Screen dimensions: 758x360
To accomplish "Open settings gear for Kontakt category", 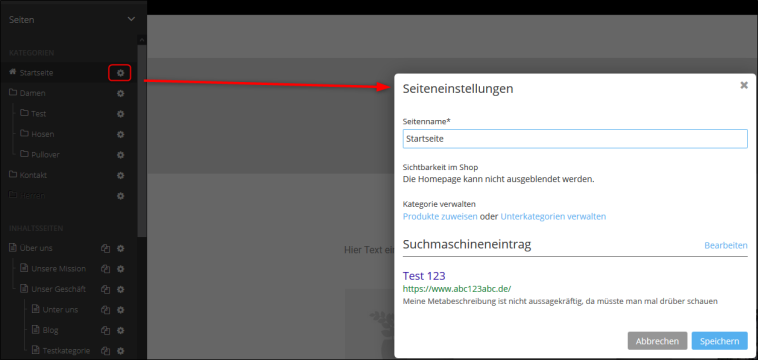I will pyautogui.click(x=120, y=175).
